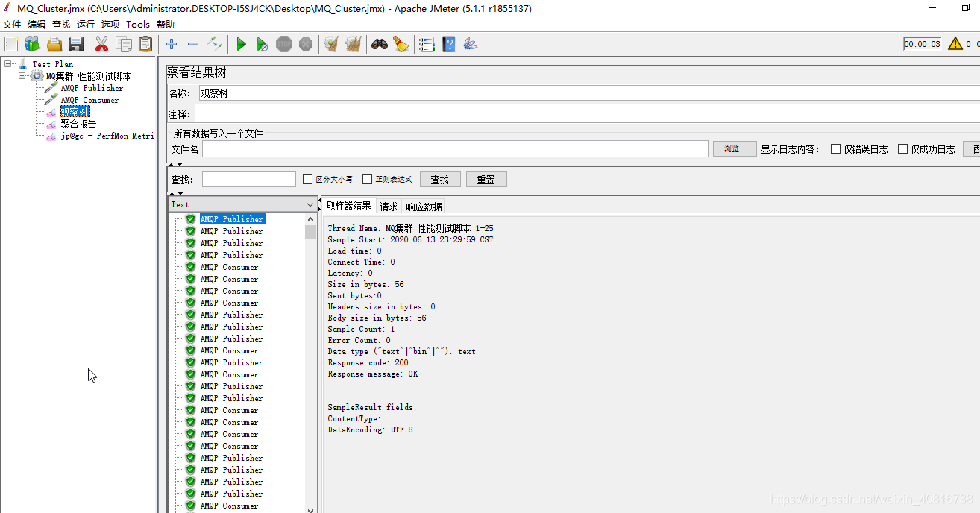This screenshot has width=980, height=513.
Task: Expand all nodes with plus icon
Action: pos(172,44)
